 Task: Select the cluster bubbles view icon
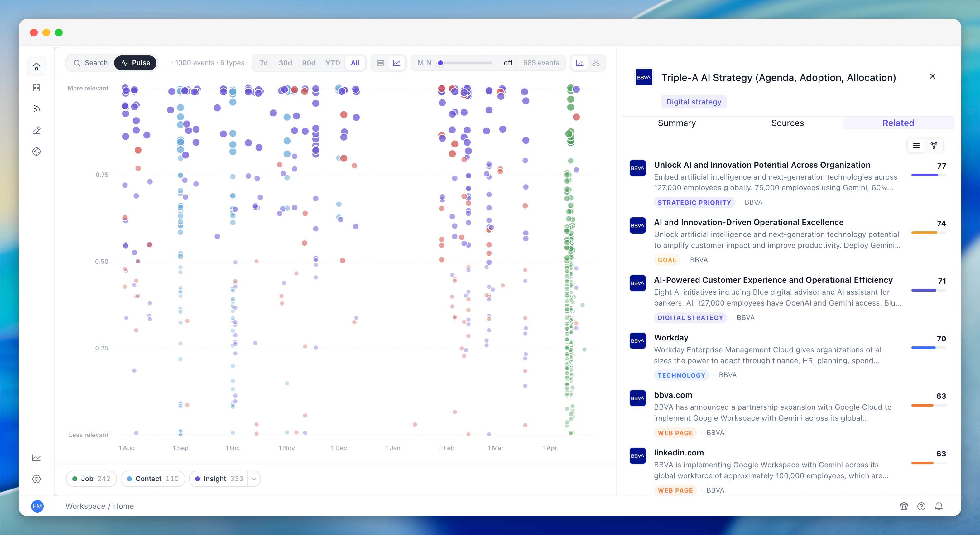pyautogui.click(x=596, y=63)
